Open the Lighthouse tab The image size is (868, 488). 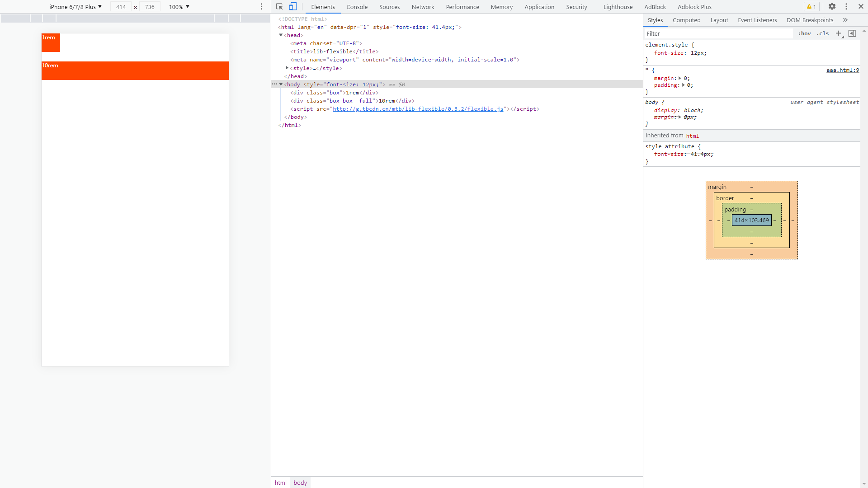coord(618,7)
